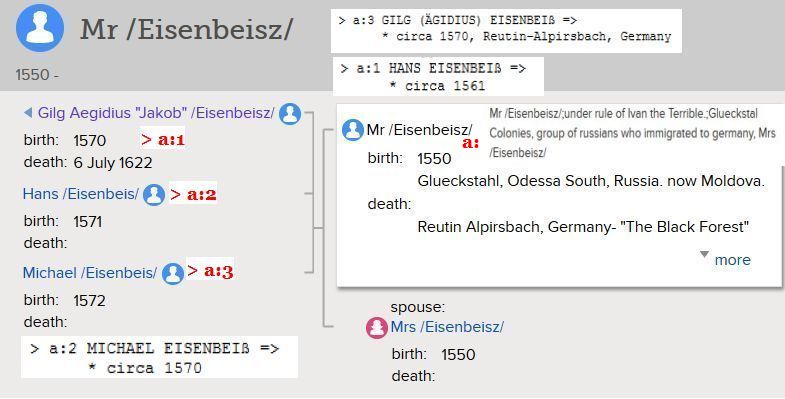
Task: Open the Mrs /Eisenbeisz/ spouse link
Action: [447, 327]
